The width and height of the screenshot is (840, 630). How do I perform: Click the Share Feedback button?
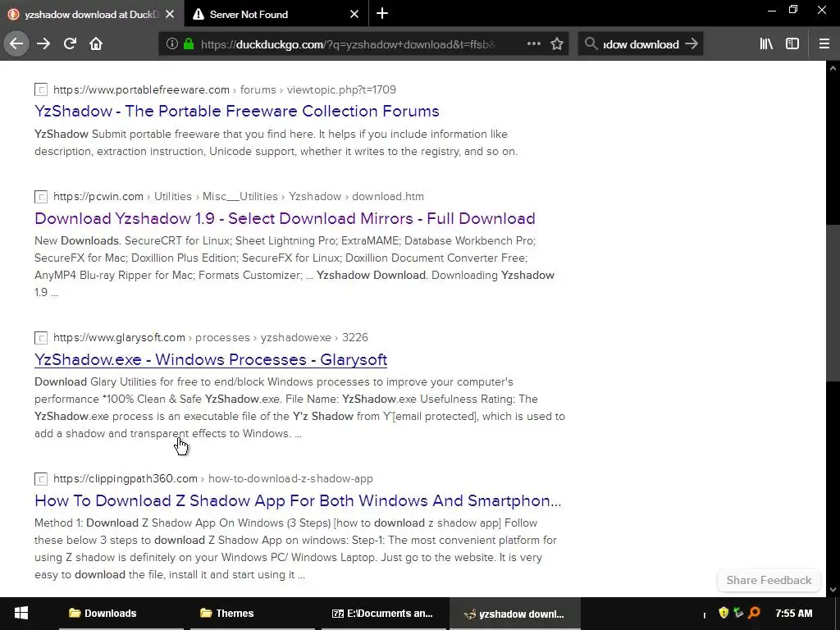pyautogui.click(x=769, y=580)
